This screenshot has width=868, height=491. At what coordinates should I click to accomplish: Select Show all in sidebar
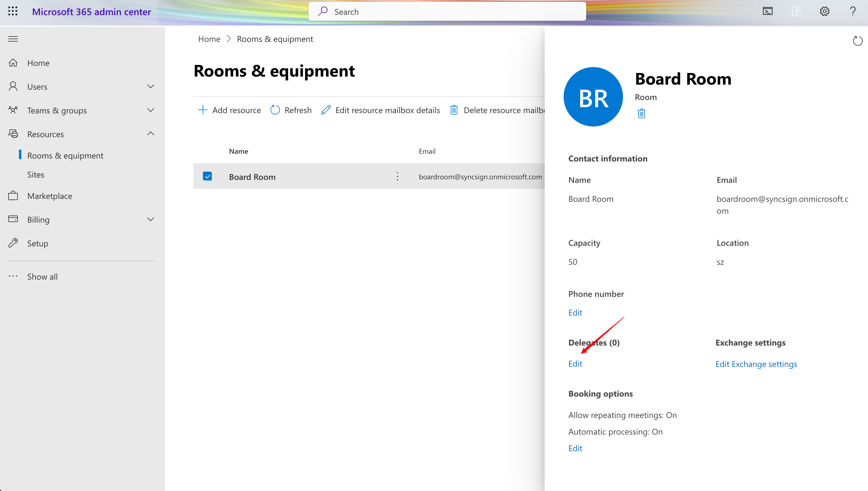click(42, 277)
